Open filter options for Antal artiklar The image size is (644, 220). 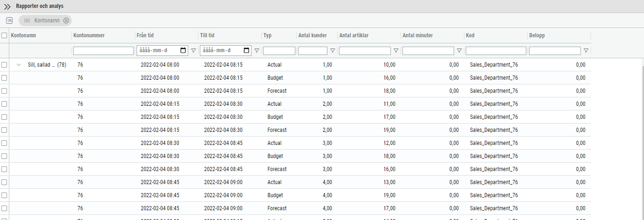(396, 51)
